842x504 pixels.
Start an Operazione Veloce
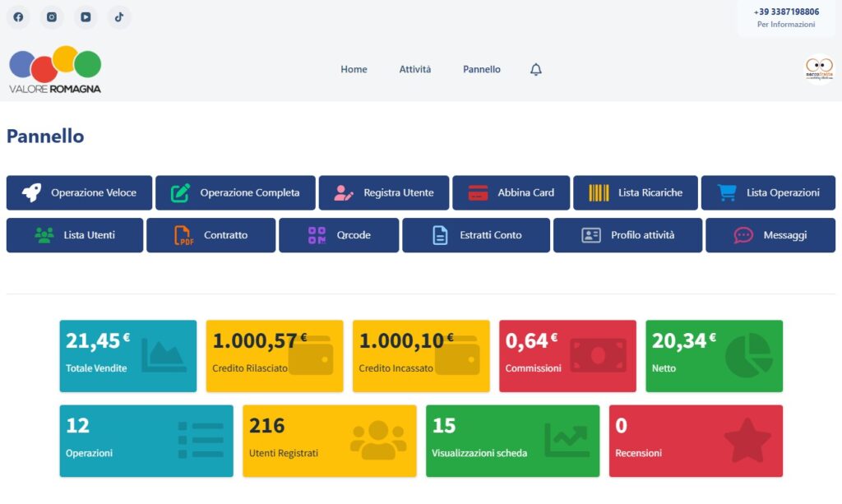[80, 193]
